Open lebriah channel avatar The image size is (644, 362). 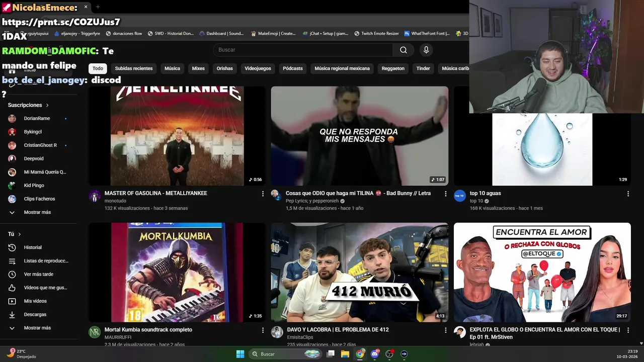[x=460, y=332]
